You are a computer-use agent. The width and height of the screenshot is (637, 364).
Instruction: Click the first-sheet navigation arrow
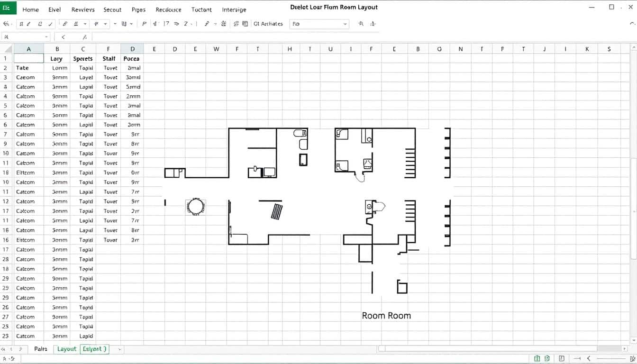click(4, 349)
